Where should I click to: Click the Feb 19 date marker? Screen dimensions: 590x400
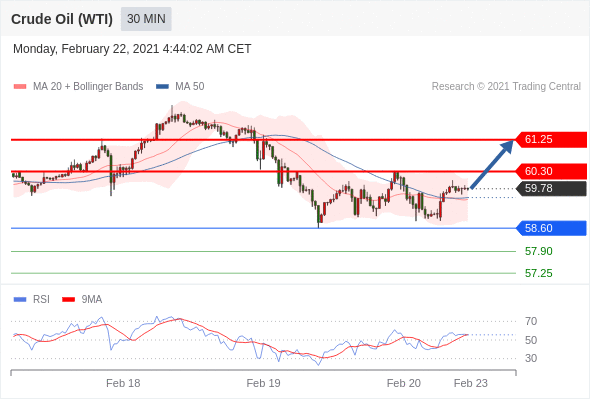[263, 383]
